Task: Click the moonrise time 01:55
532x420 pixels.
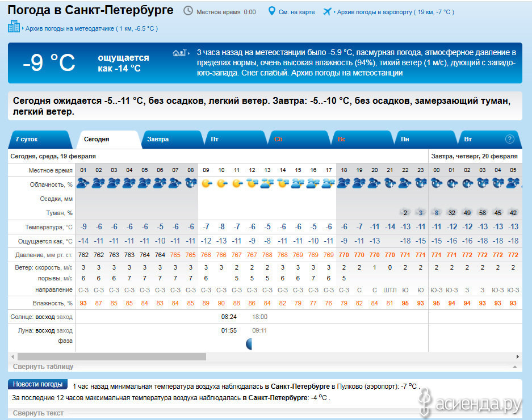Action: point(229,330)
